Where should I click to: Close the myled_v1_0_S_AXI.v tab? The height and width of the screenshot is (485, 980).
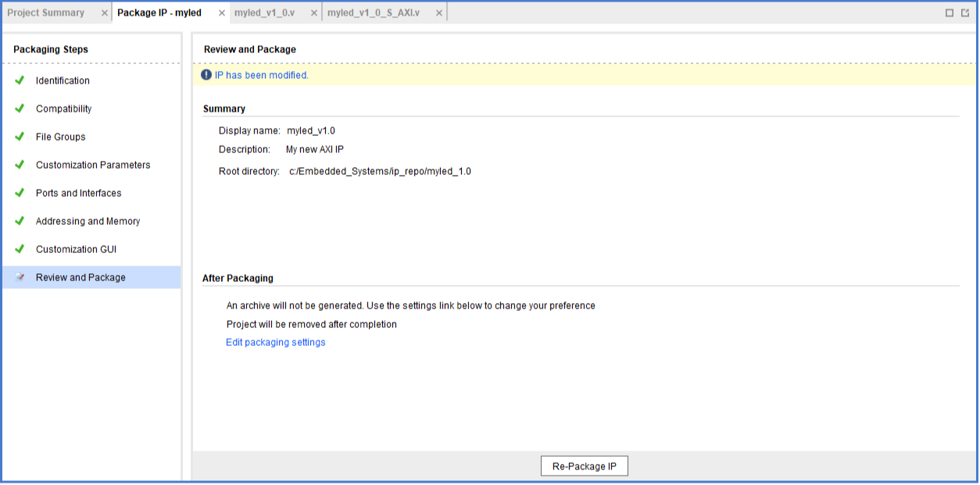(x=438, y=13)
